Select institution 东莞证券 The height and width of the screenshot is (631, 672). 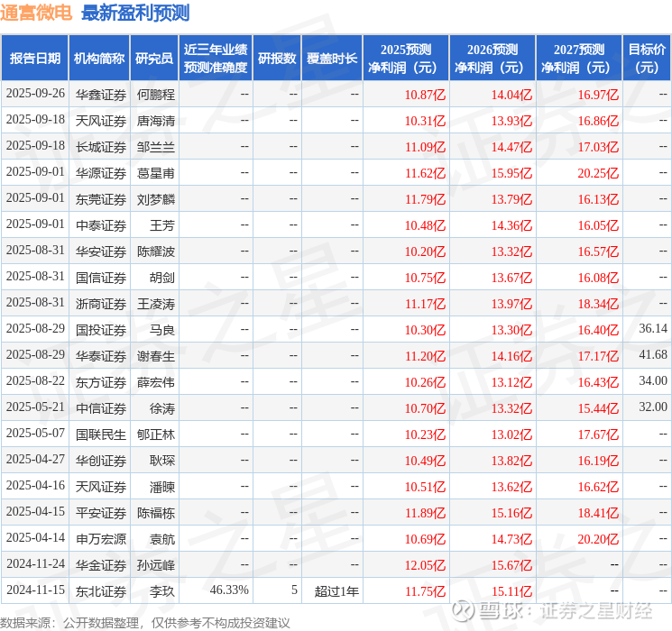tap(101, 199)
